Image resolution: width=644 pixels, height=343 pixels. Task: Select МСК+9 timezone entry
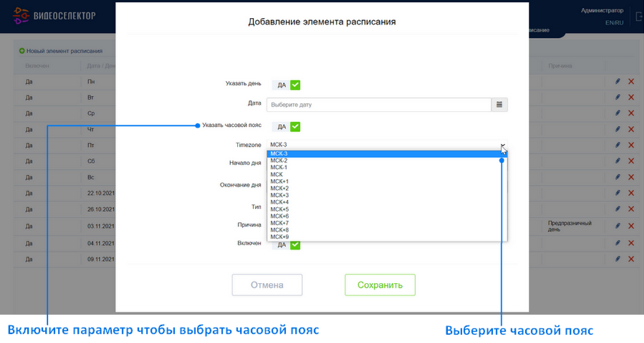[387, 237]
